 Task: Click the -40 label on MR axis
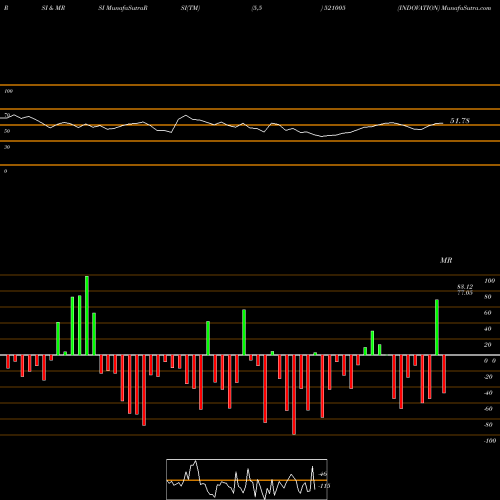488,393
